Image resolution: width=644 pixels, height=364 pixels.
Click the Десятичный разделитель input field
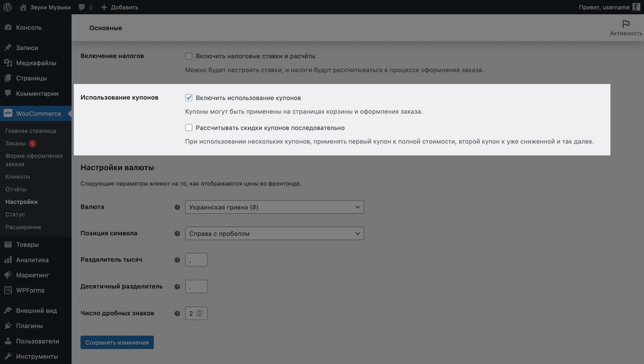pyautogui.click(x=196, y=286)
